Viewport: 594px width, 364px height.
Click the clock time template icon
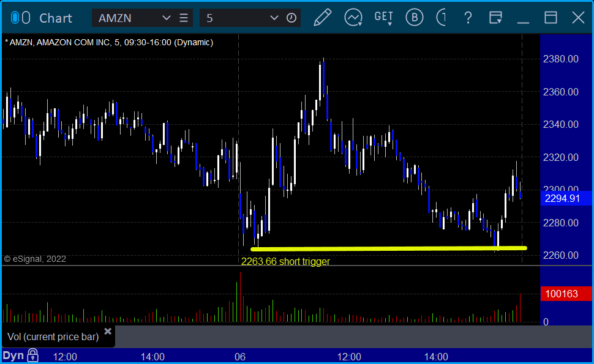point(291,18)
